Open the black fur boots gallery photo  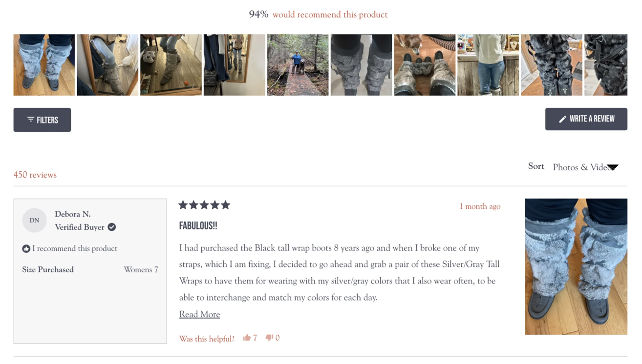(x=552, y=65)
